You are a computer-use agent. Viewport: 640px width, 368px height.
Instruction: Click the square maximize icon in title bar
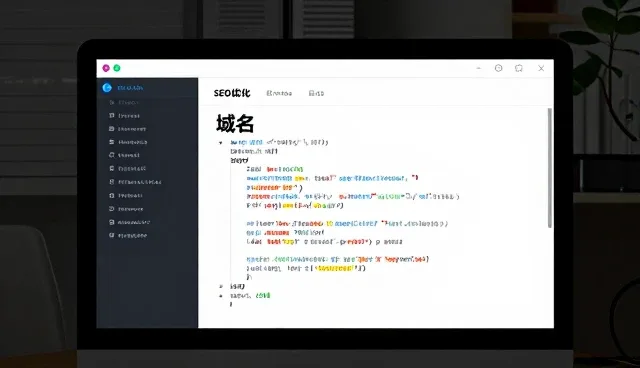point(519,68)
